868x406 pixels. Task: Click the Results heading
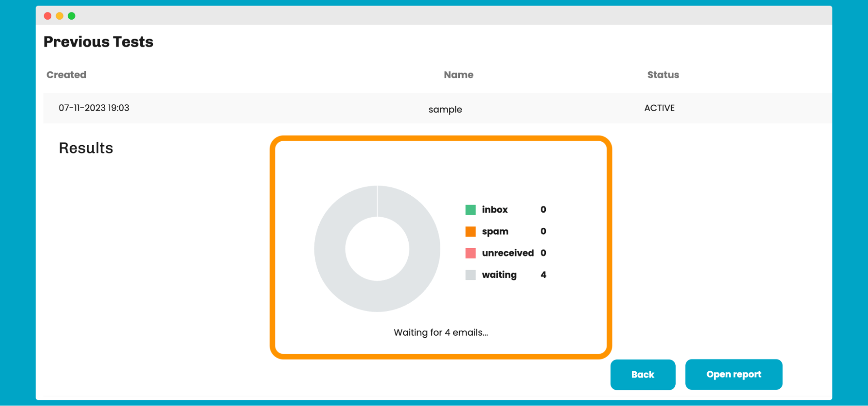[x=86, y=148]
